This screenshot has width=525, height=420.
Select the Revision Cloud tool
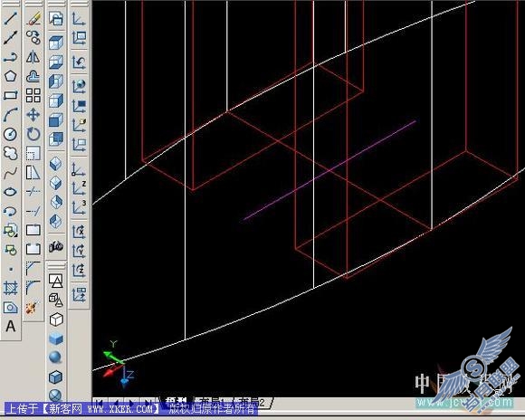(x=10, y=153)
